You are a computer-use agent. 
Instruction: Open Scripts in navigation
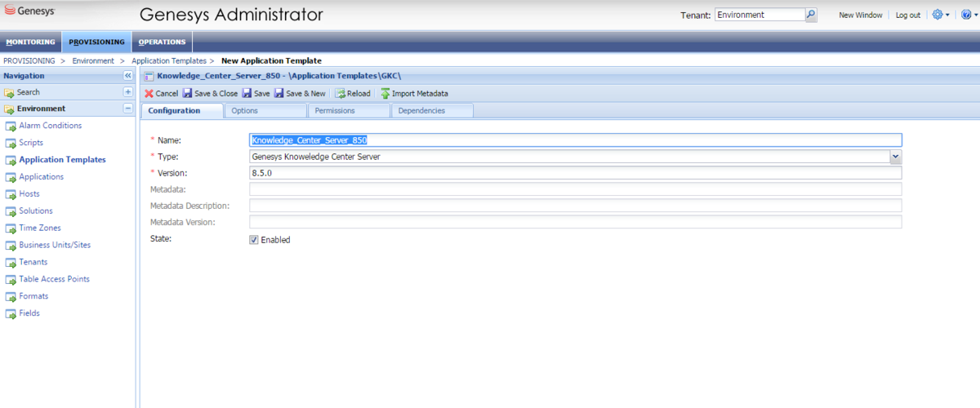(31, 143)
